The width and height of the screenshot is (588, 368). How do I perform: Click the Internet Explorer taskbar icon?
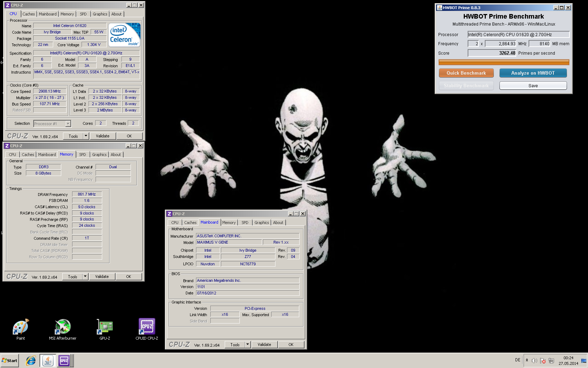click(x=31, y=360)
